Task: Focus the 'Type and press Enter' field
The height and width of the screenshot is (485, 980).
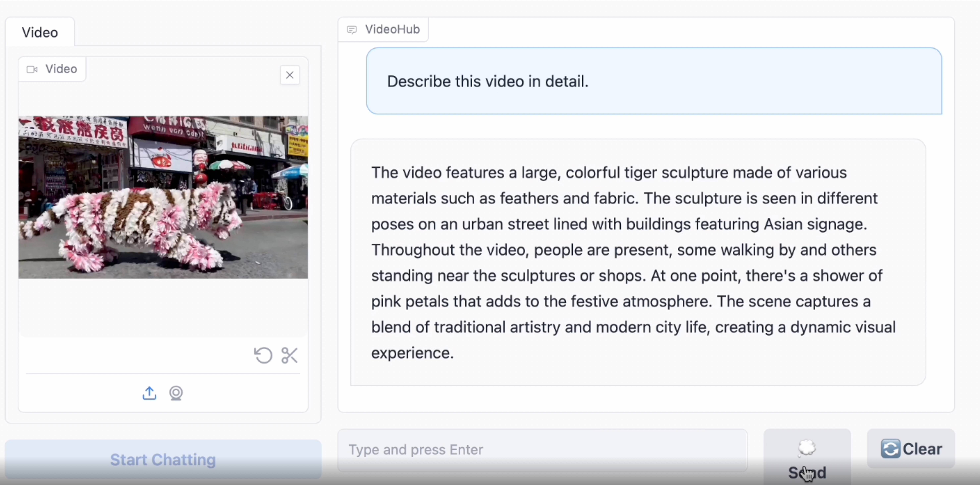Action: (542, 450)
